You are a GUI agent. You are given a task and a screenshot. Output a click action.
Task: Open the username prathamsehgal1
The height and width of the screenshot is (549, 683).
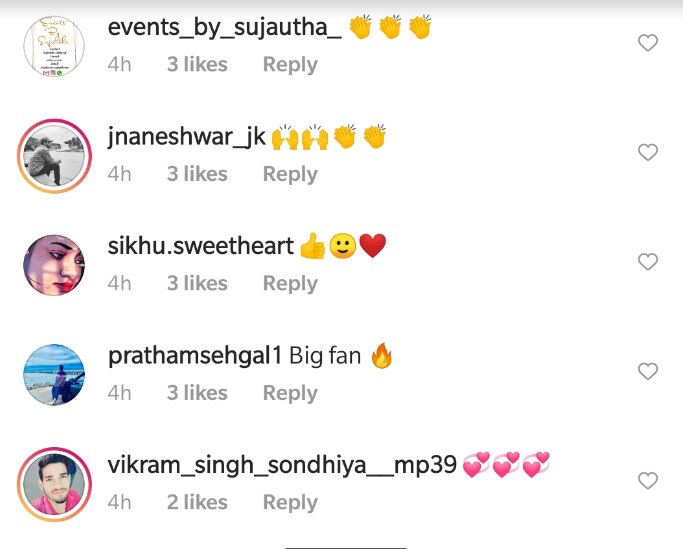[195, 356]
